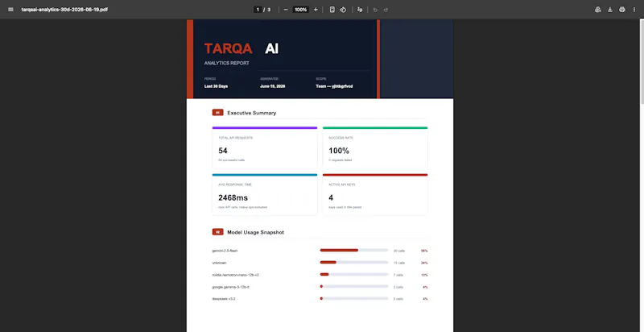Screen dimensions: 644x332
Task: Click the page number field showing 1
Action: click(x=258, y=10)
